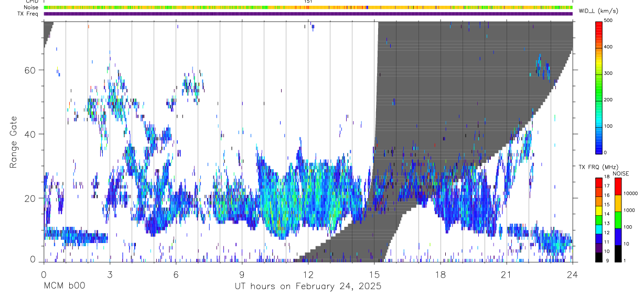This screenshot has height=297, width=644.
Task: Click the '200' width colorbar label
Action: click(608, 100)
